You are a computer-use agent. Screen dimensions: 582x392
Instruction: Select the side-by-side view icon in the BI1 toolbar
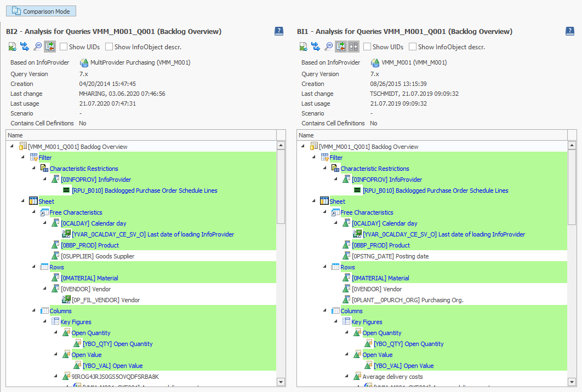tap(353, 47)
